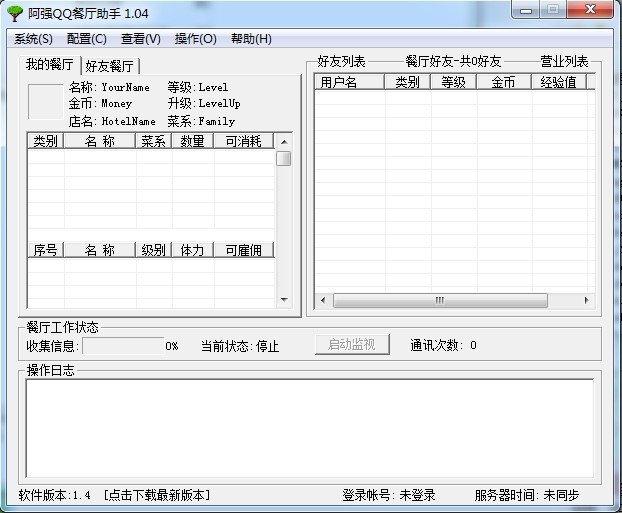Switch to the 我的餐厅 tab
This screenshot has height=513, width=622.
(x=50, y=65)
